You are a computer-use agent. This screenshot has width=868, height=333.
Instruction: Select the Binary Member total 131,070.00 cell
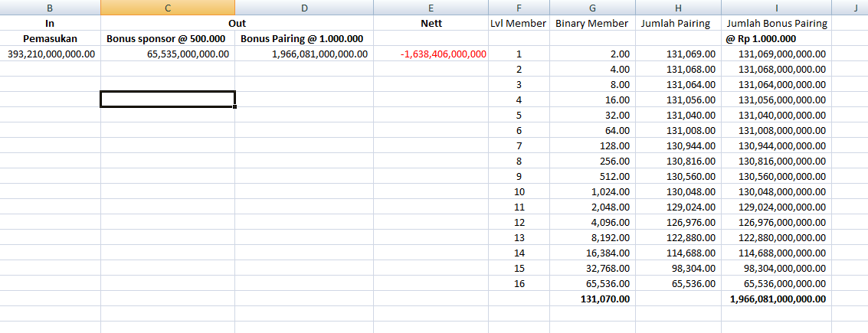pyautogui.click(x=592, y=299)
